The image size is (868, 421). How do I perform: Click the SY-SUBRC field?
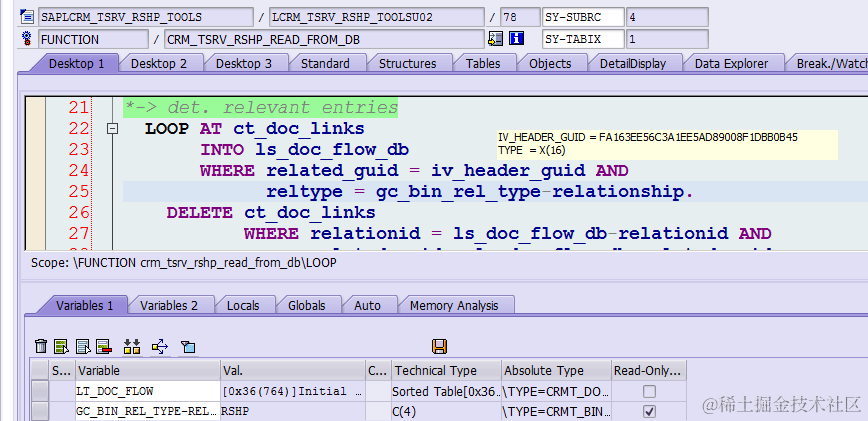(x=583, y=17)
